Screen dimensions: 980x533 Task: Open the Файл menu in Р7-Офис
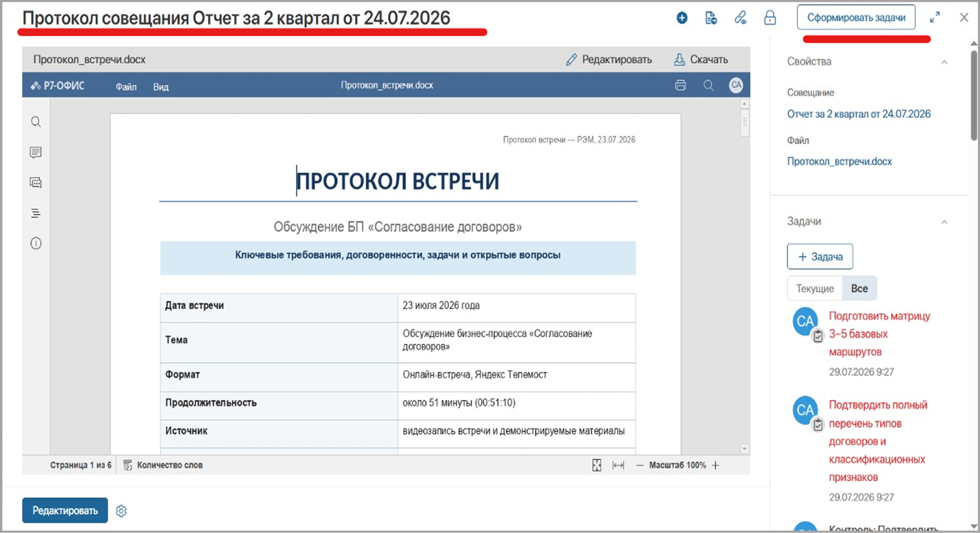[x=126, y=87]
